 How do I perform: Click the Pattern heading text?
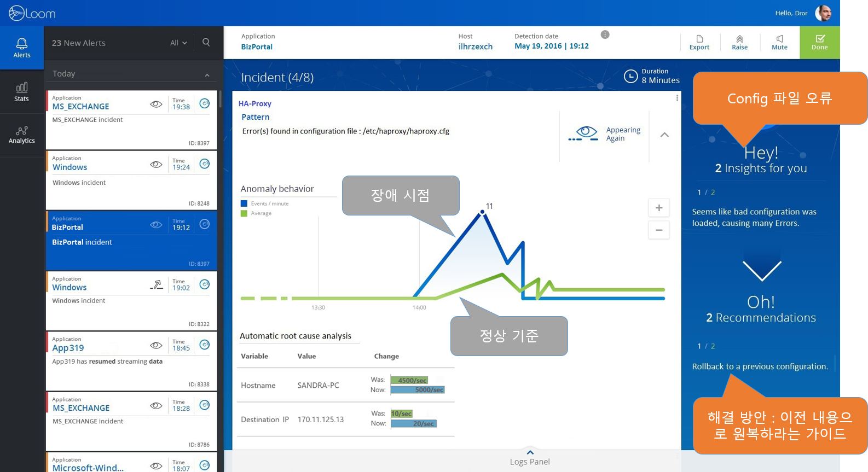pyautogui.click(x=256, y=117)
